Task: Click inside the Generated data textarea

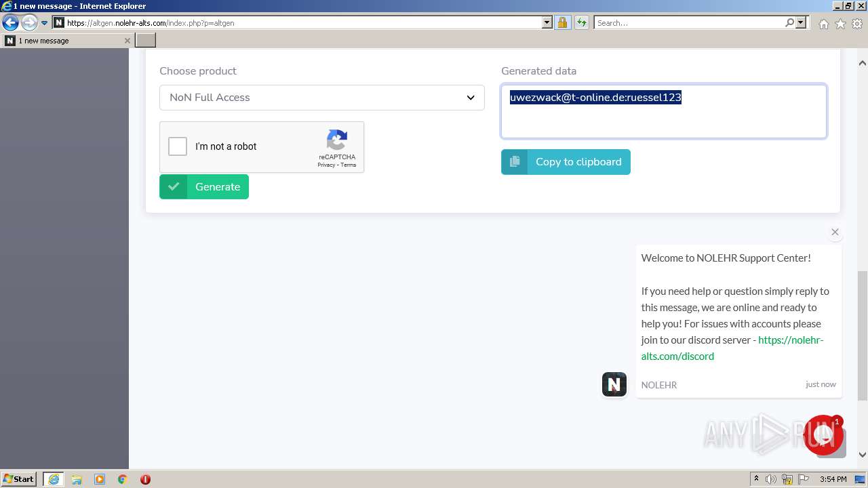Action: (664, 111)
